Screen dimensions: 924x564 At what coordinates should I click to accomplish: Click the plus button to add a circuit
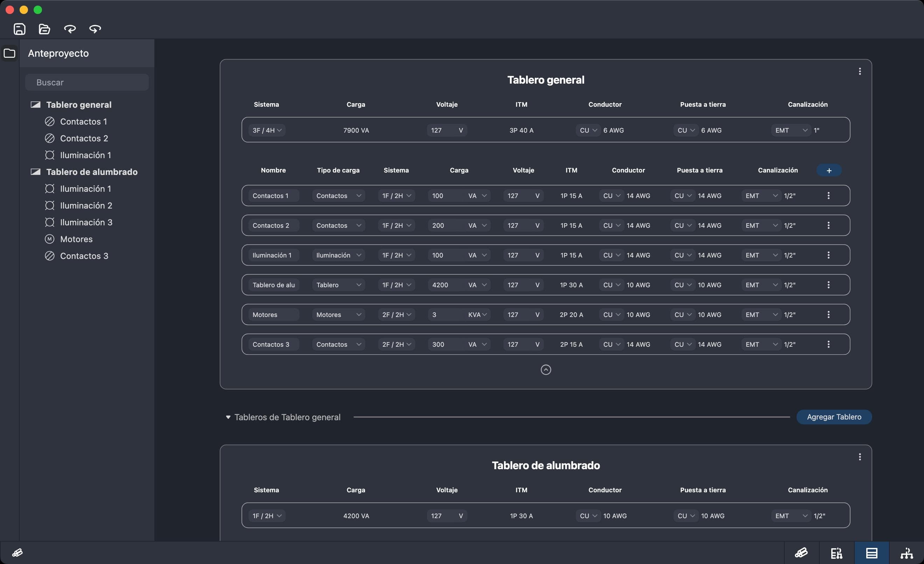coord(829,170)
